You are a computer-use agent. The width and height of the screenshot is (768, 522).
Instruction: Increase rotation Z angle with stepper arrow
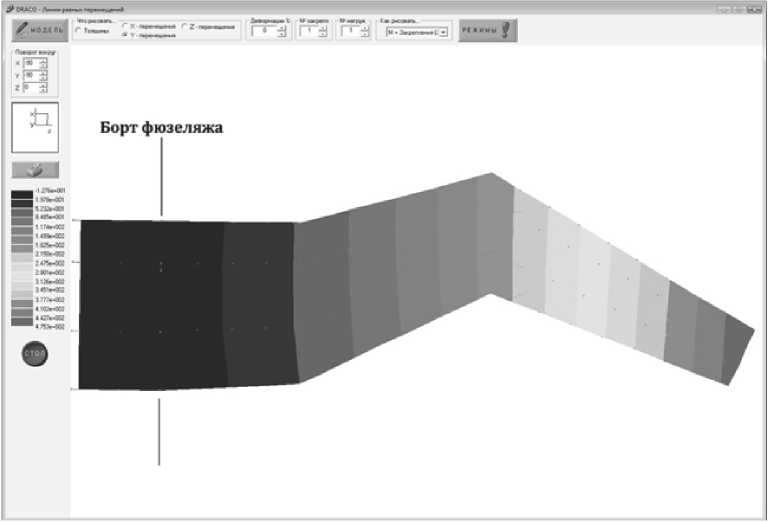(x=44, y=86)
